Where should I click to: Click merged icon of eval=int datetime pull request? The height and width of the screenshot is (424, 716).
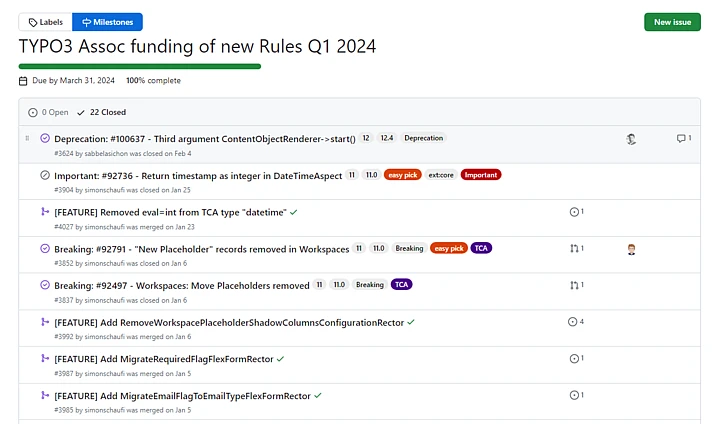click(45, 212)
